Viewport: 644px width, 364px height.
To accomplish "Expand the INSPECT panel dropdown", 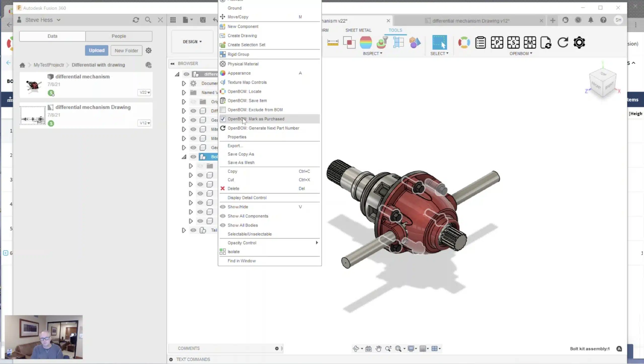I will pos(373,54).
